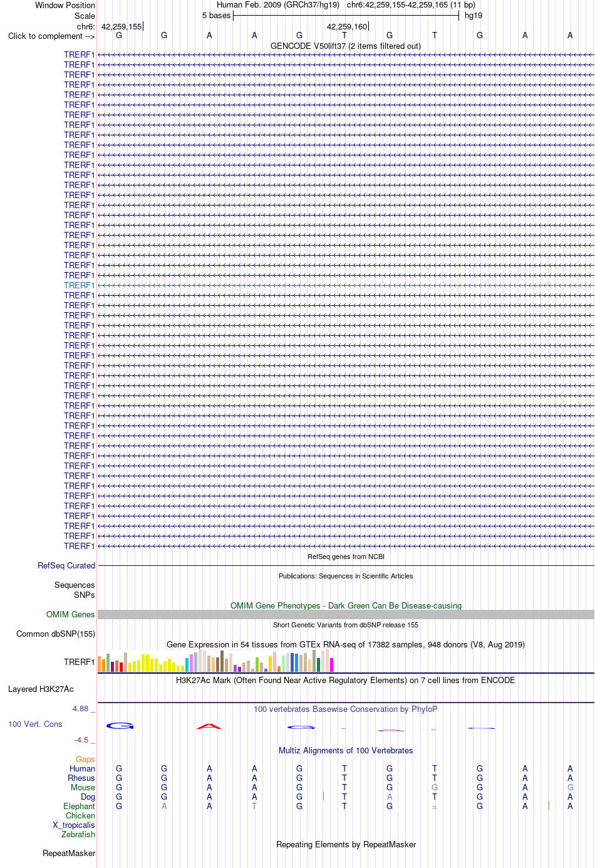The height and width of the screenshot is (868, 595).
Task: Select the Dog alignment row label
Action: (88, 797)
